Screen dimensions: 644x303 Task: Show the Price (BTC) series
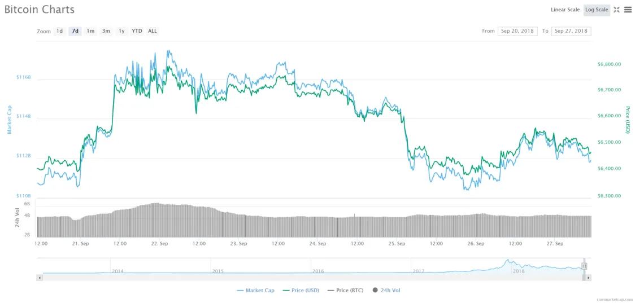click(x=346, y=290)
